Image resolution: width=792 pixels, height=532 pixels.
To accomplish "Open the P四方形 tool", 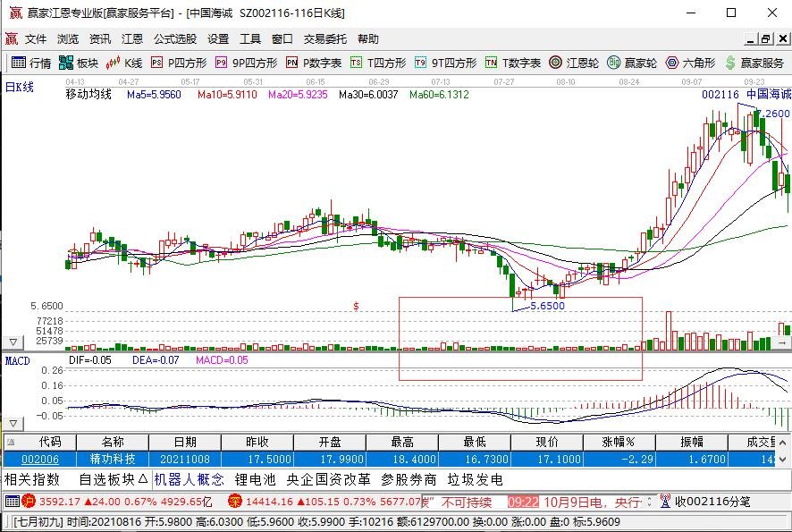I will pyautogui.click(x=180, y=63).
